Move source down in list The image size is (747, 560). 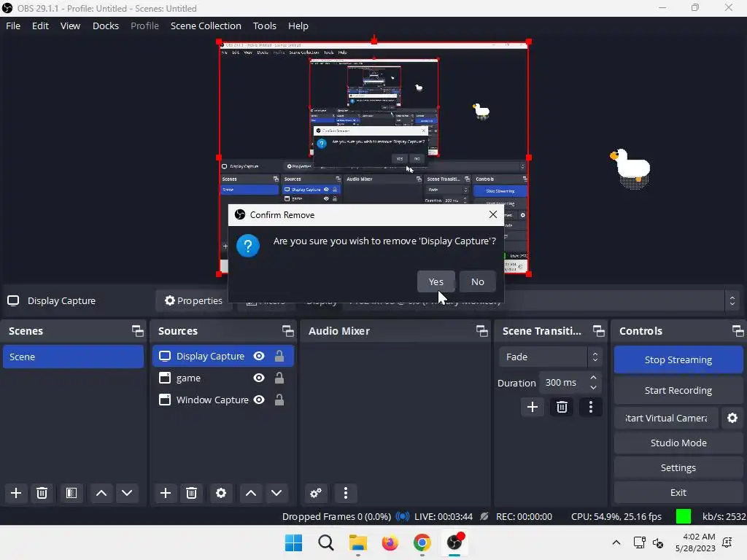(276, 493)
